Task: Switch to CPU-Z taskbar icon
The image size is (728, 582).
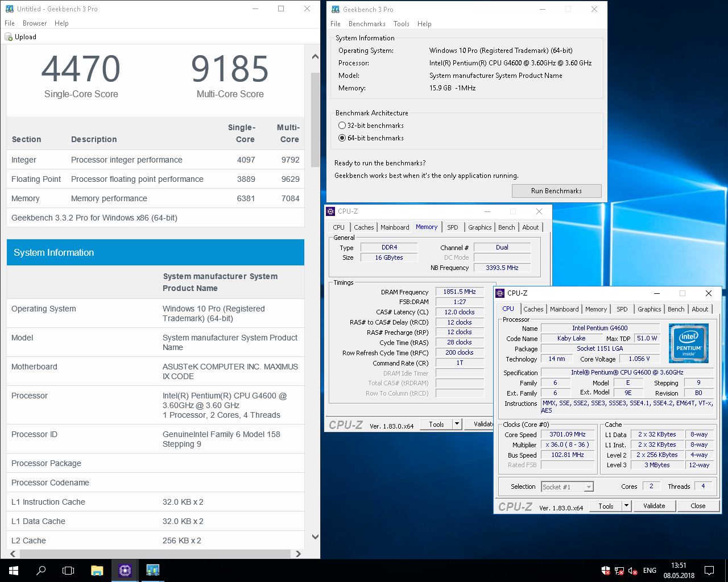Action: [125, 570]
